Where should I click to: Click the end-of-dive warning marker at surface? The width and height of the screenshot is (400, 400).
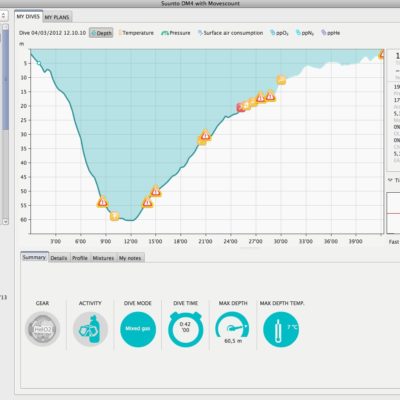[382, 54]
